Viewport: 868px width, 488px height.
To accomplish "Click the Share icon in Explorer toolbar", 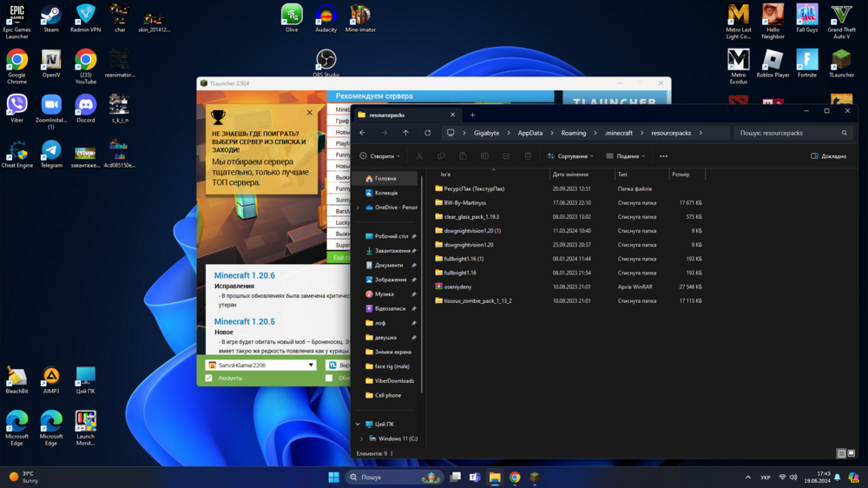I will point(506,156).
